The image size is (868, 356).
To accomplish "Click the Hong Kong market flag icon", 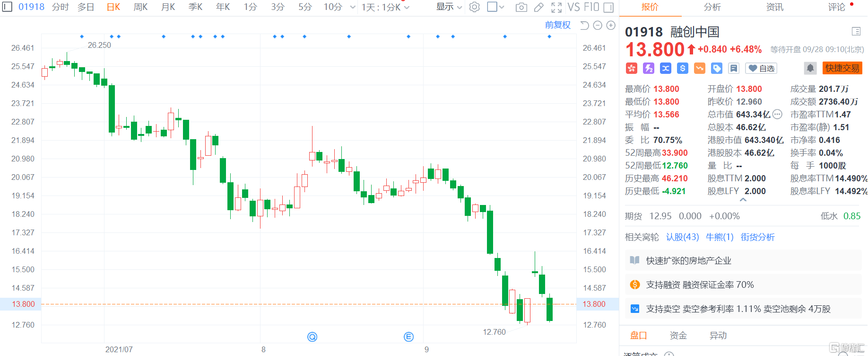I will pyautogui.click(x=632, y=68).
